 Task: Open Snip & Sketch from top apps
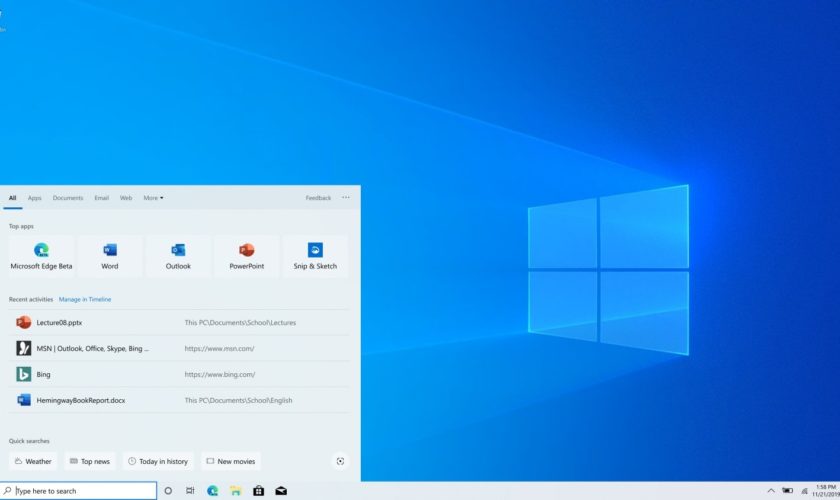point(315,255)
